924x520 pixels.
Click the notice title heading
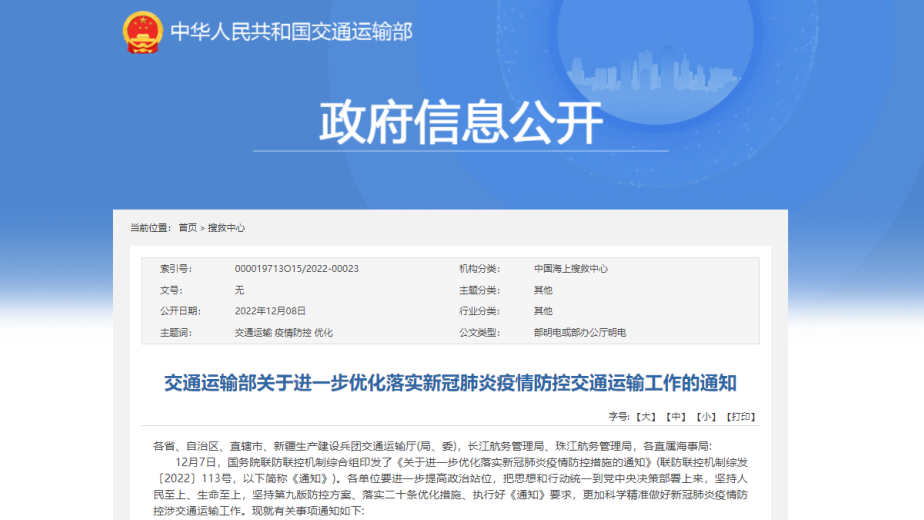tap(450, 383)
